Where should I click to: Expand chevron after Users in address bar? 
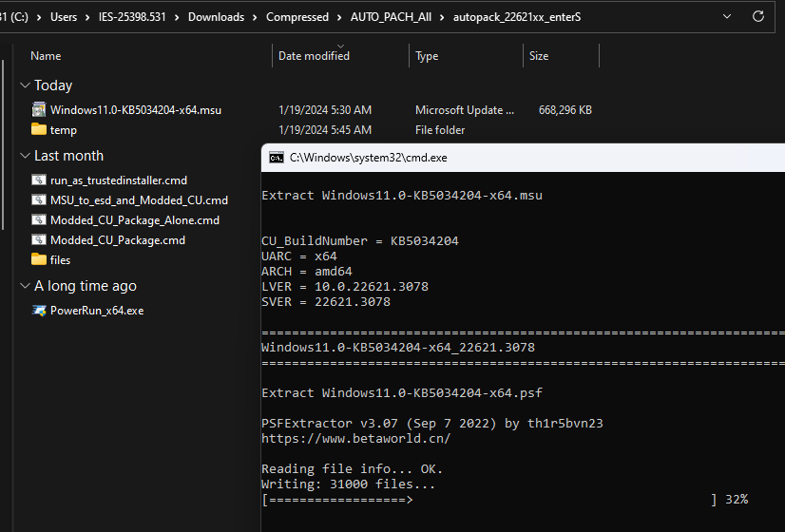click(87, 17)
